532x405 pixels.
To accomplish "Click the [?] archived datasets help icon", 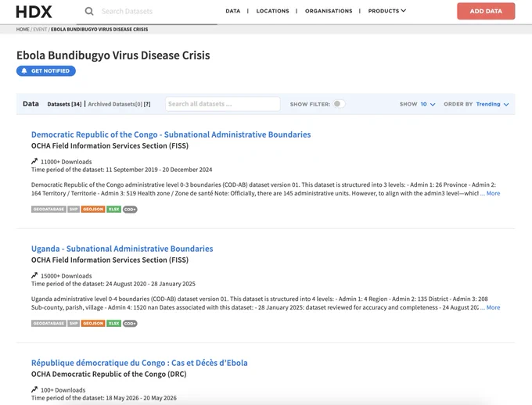I will tap(147, 104).
